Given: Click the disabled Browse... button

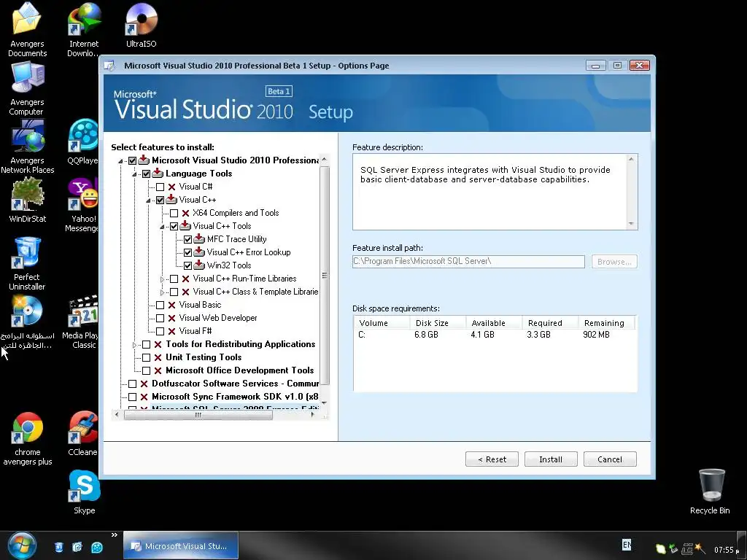Looking at the screenshot, I should point(614,262).
